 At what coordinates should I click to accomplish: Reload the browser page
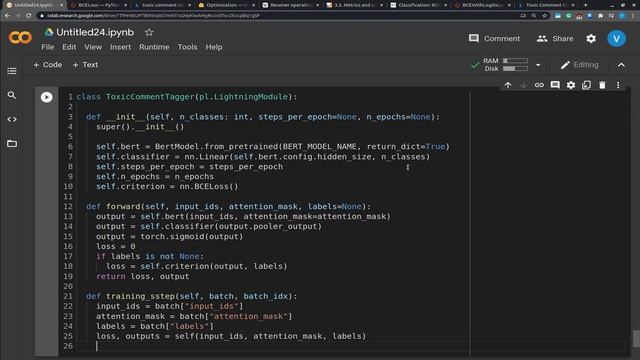[x=28, y=16]
